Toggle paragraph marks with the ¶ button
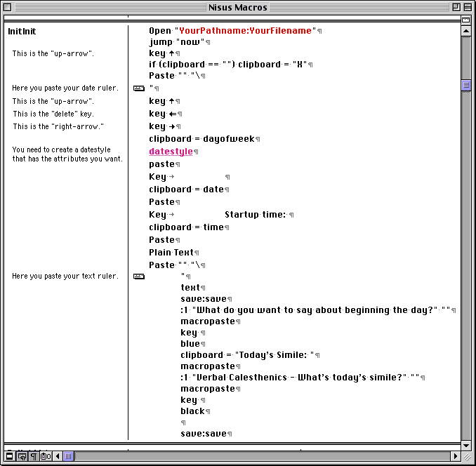This screenshot has height=466, width=476. pyautogui.click(x=33, y=456)
